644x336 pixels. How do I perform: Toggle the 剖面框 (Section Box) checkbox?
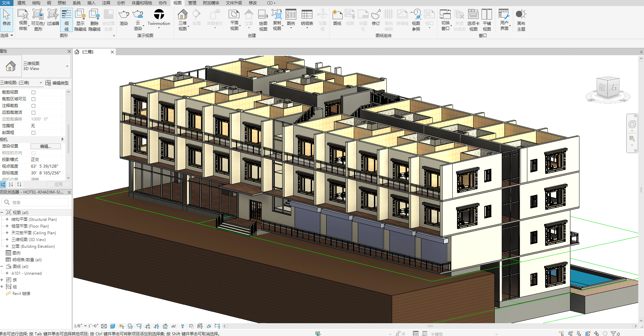click(x=33, y=133)
